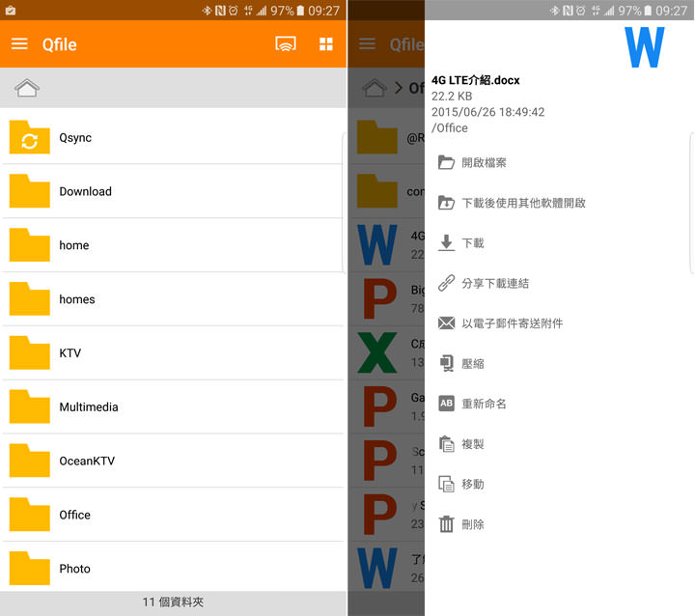Switch to grid view layout
The height and width of the screenshot is (616, 695).
pyautogui.click(x=326, y=44)
